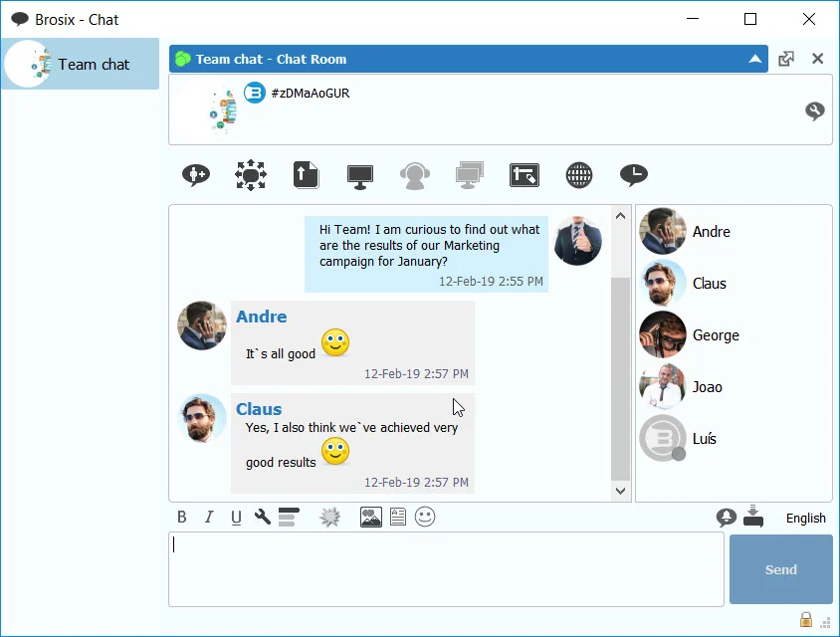
Task: Start a voice chat
Action: pyautogui.click(x=414, y=175)
